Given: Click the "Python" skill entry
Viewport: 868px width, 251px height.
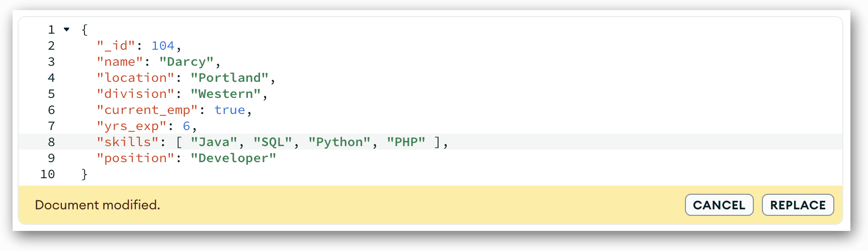Looking at the screenshot, I should coord(339,142).
